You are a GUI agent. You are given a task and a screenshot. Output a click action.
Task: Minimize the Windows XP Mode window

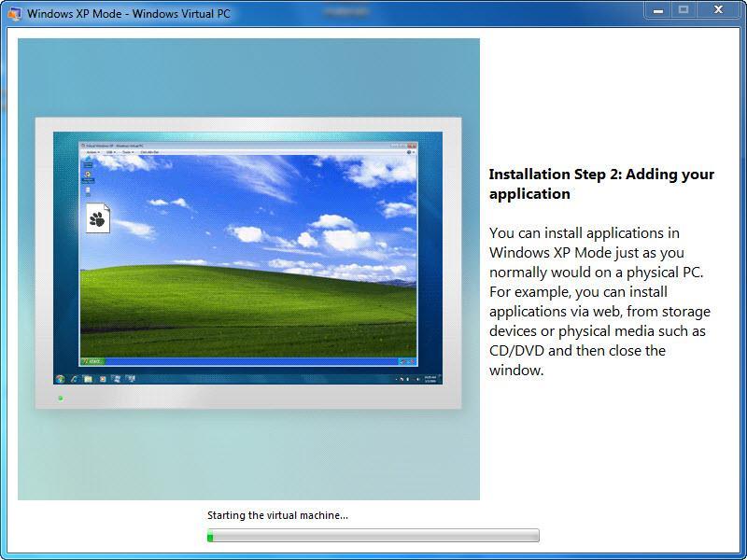click(658, 10)
